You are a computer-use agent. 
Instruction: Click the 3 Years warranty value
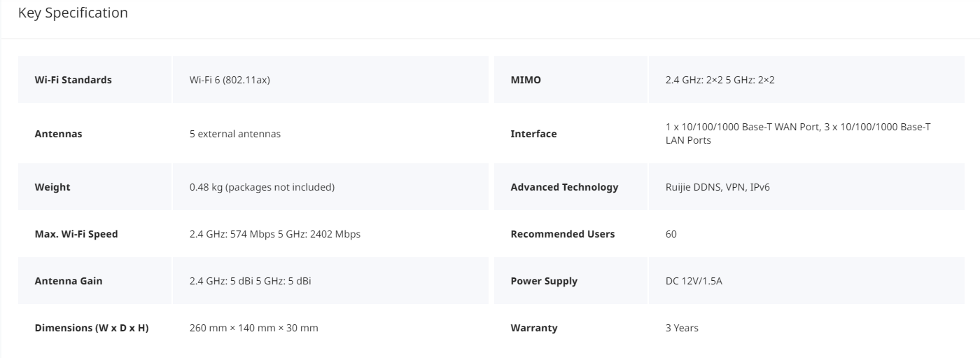(682, 328)
